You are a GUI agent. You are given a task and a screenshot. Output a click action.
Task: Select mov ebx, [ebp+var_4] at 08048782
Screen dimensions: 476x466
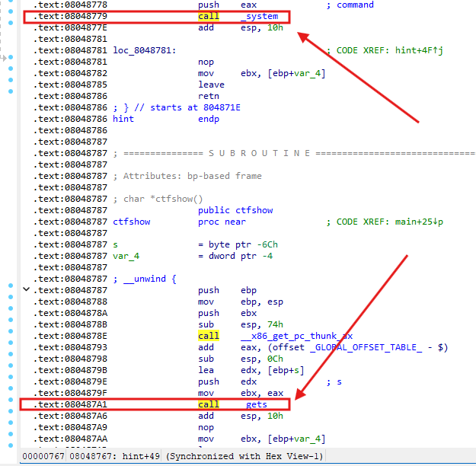(x=262, y=73)
